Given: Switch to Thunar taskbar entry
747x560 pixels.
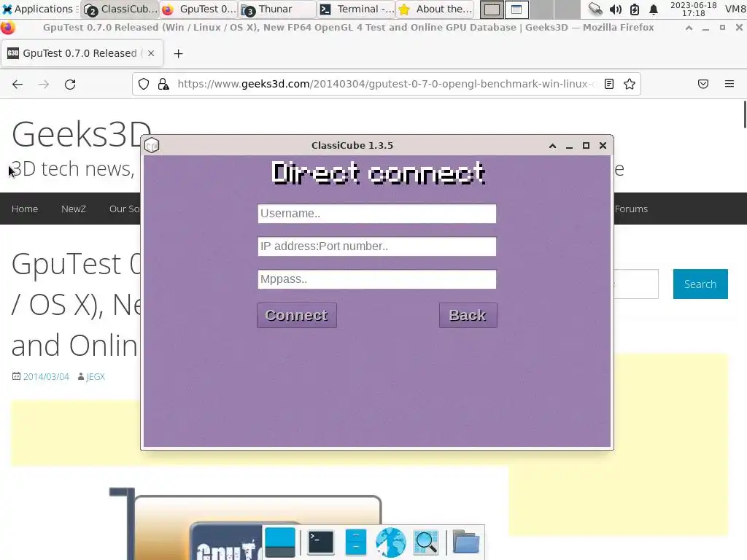Looking at the screenshot, I should (x=278, y=9).
